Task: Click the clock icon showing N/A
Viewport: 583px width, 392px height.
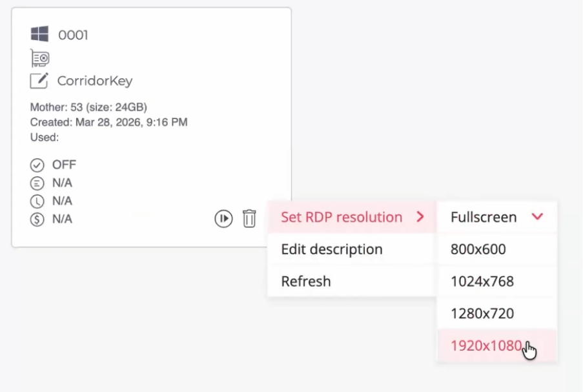Action: click(37, 201)
